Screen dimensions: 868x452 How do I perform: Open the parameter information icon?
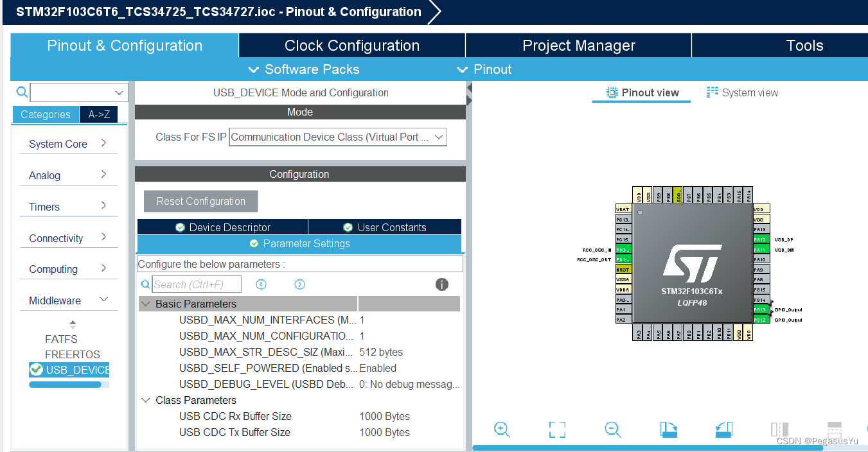tap(441, 284)
